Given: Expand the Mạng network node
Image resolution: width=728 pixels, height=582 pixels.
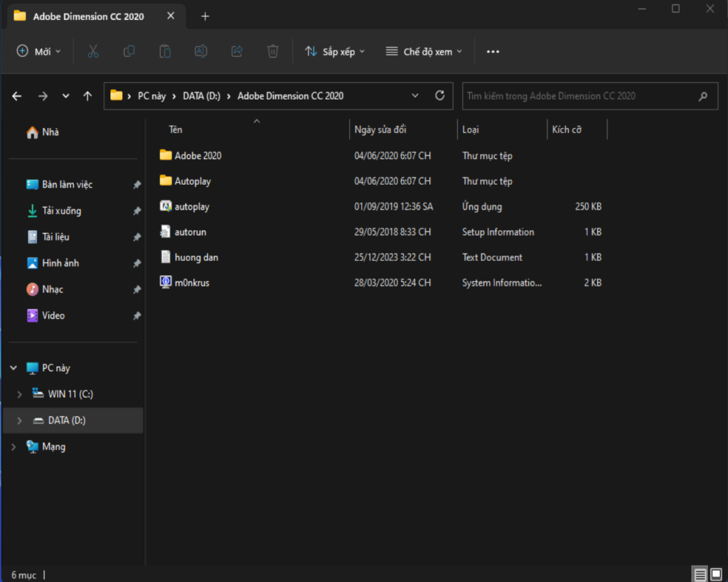Looking at the screenshot, I should tap(14, 447).
